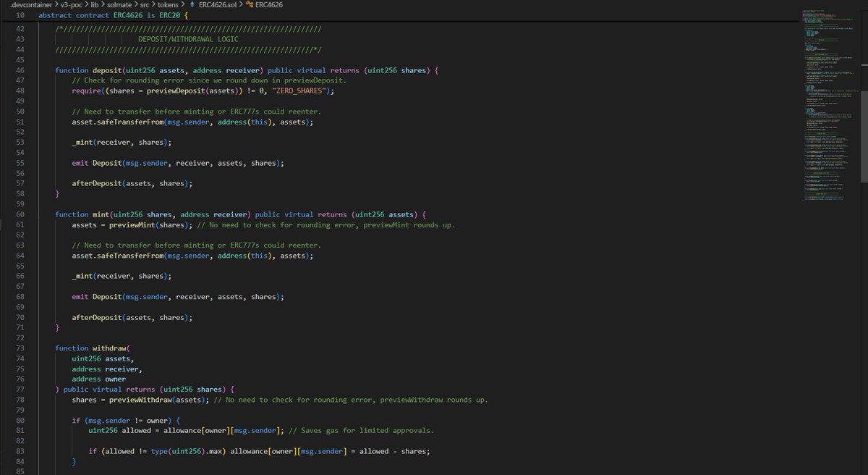Click the Solidity file icon in breadcrumb

click(x=192, y=4)
